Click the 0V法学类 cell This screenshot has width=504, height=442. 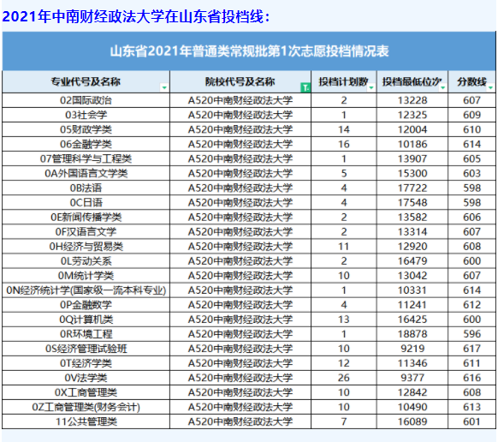click(86, 378)
